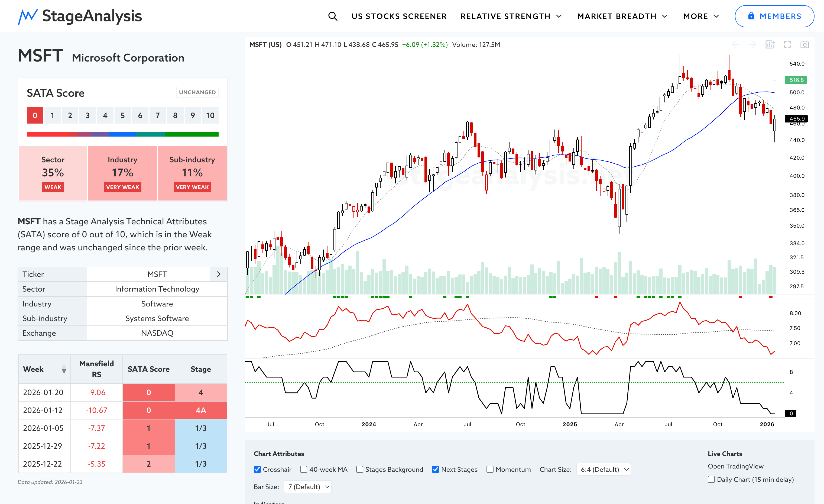Image resolution: width=824 pixels, height=504 pixels.
Task: Open the Bar Size dropdown
Action: pyautogui.click(x=308, y=487)
